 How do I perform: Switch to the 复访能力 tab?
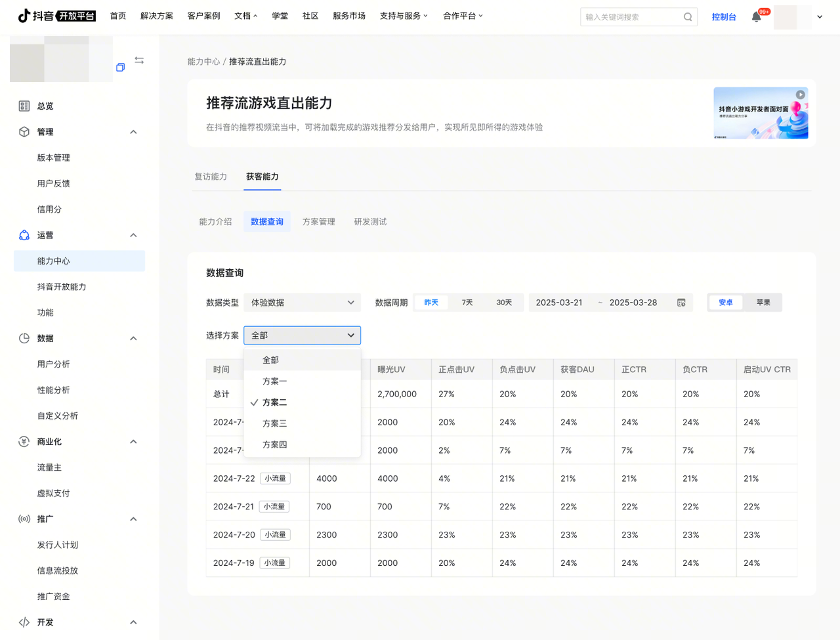(211, 177)
